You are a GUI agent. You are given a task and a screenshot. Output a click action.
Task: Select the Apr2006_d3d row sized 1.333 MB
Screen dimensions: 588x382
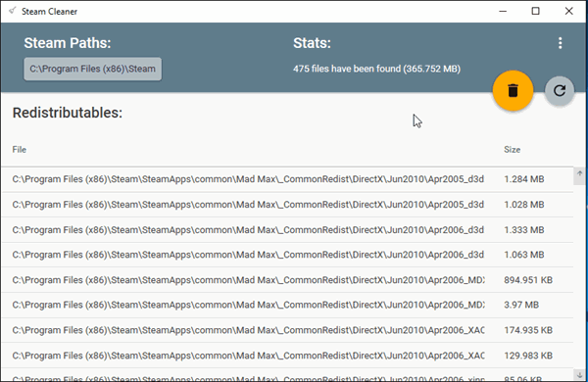[287, 230]
